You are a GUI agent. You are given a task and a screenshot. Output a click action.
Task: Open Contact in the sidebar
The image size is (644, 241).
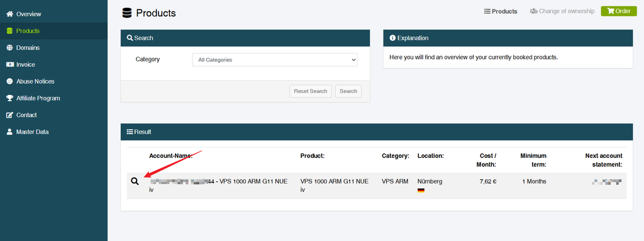tap(53, 115)
